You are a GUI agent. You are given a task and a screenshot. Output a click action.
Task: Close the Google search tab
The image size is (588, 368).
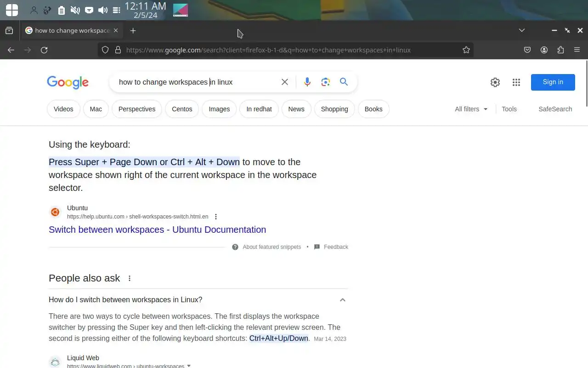pyautogui.click(x=116, y=30)
